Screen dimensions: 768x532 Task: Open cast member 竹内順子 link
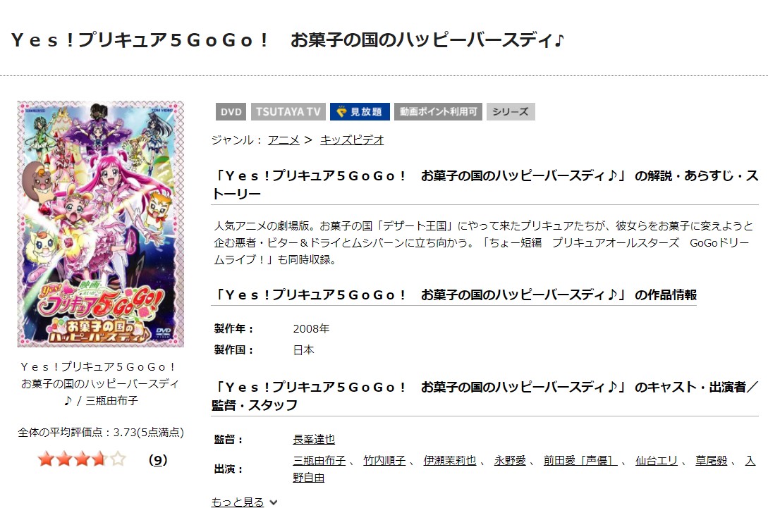384,461
